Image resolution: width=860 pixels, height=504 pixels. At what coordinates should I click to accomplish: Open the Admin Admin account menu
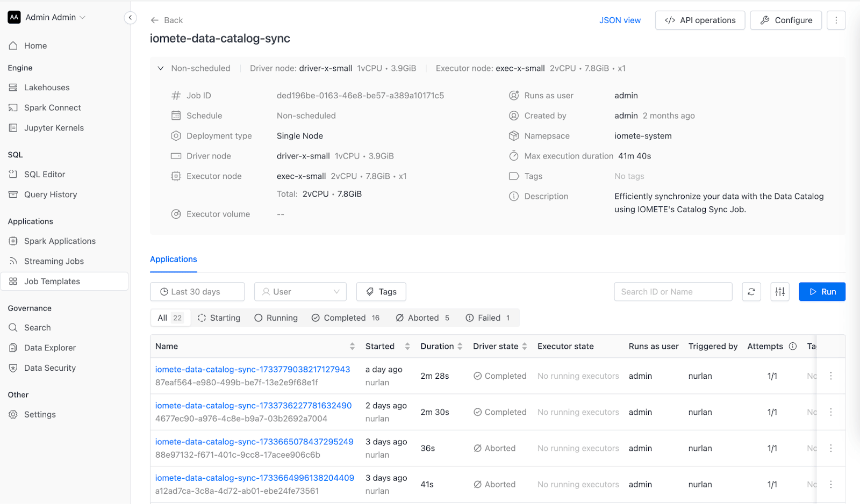[47, 18]
